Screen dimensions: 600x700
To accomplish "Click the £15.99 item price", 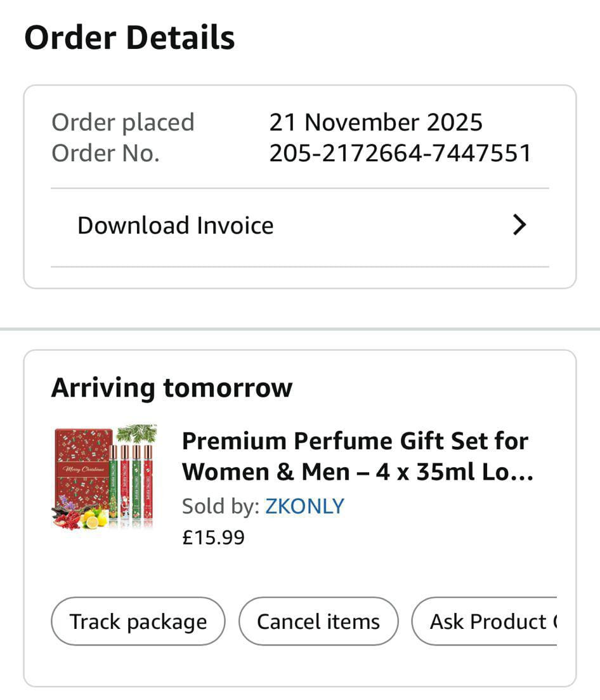I will click(213, 538).
